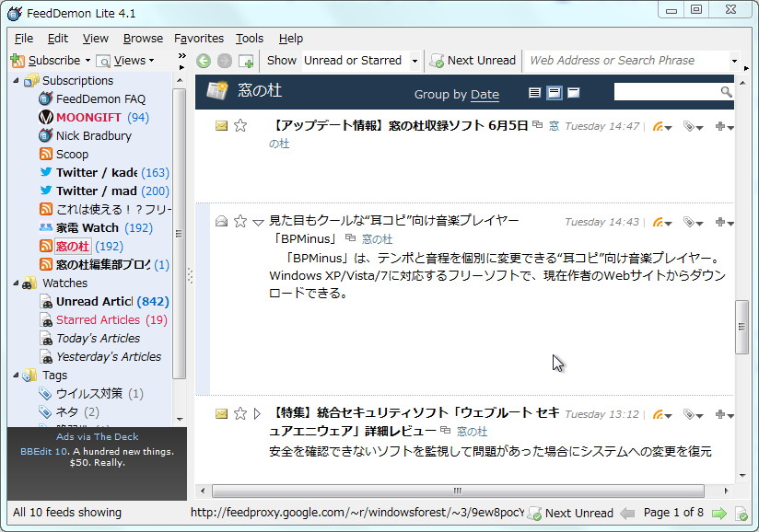Select the 家電 Watch feed
The width and height of the screenshot is (759, 532).
(96, 227)
